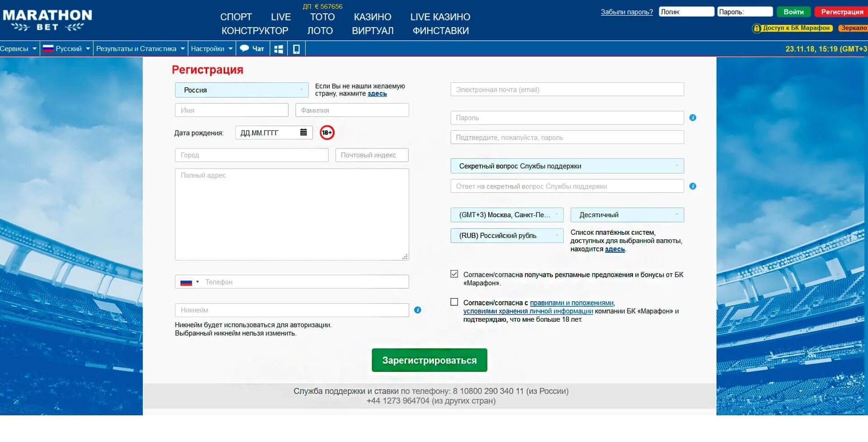Open the LIVE betting section
Screen dimensions: 868x442
[281, 17]
